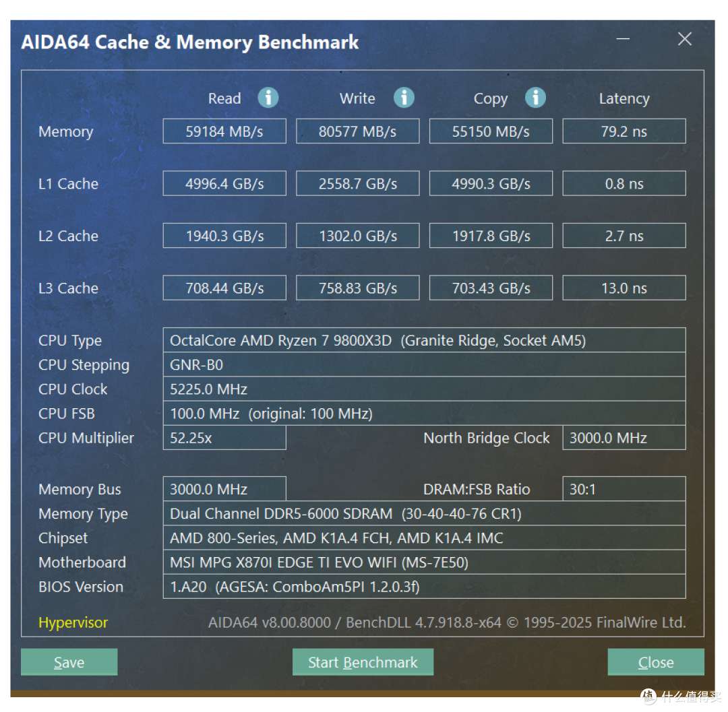Click the Memory Bus field 3000.0 MHz
Viewport: 728px width, 712px height.
point(224,489)
